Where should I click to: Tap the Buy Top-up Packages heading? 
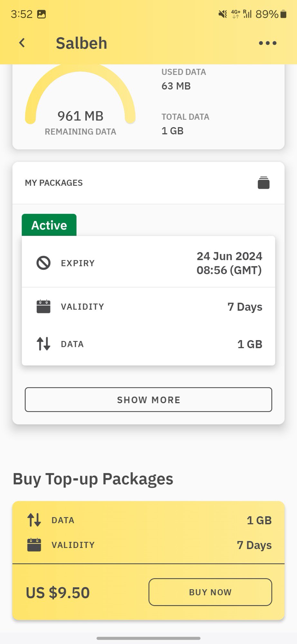click(93, 478)
